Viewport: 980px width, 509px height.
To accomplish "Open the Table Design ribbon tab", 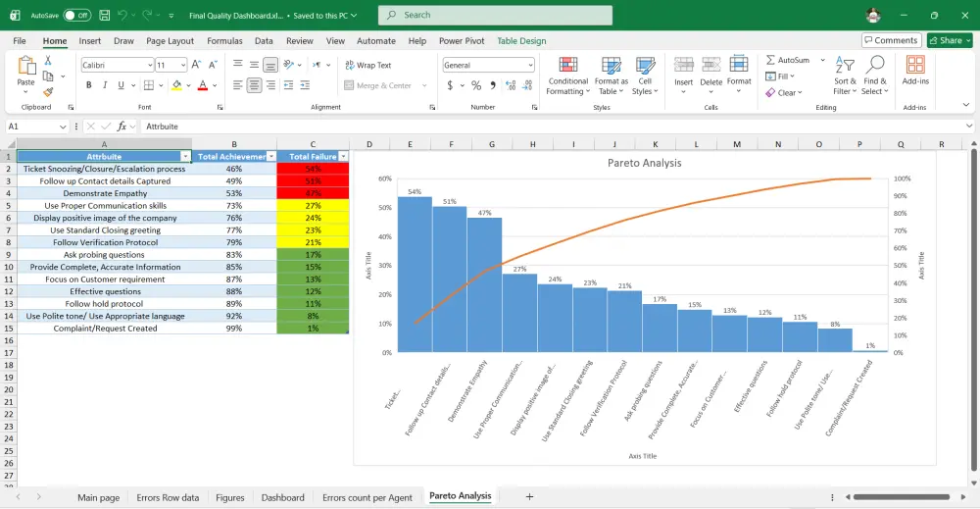I will pyautogui.click(x=521, y=40).
